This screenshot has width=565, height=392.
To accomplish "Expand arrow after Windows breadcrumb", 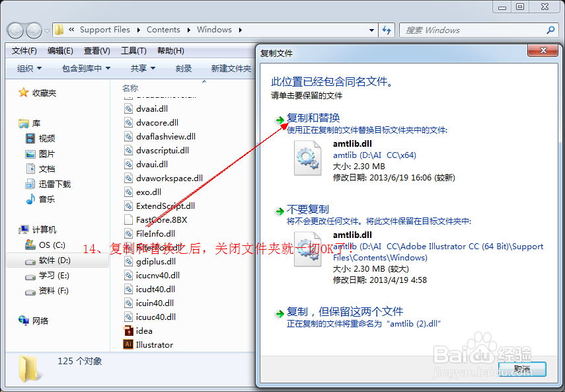I will pyautogui.click(x=241, y=30).
